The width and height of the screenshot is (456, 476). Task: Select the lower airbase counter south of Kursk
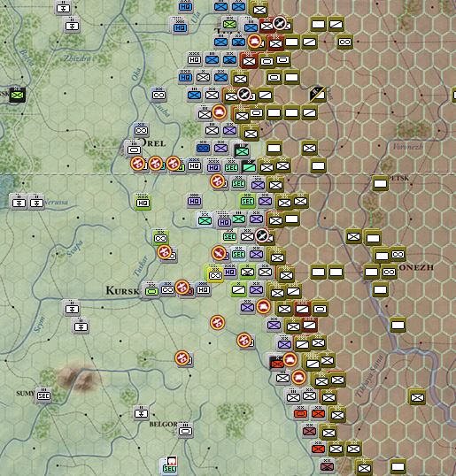81,326
